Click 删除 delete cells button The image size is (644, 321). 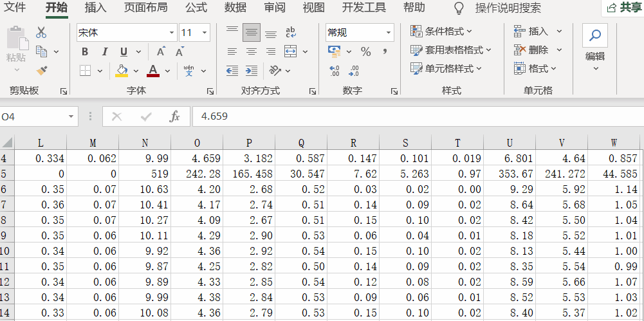531,50
